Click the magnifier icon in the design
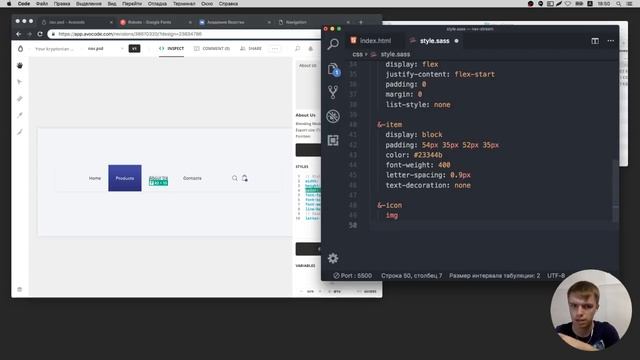This screenshot has width=640, height=360. pos(235,178)
